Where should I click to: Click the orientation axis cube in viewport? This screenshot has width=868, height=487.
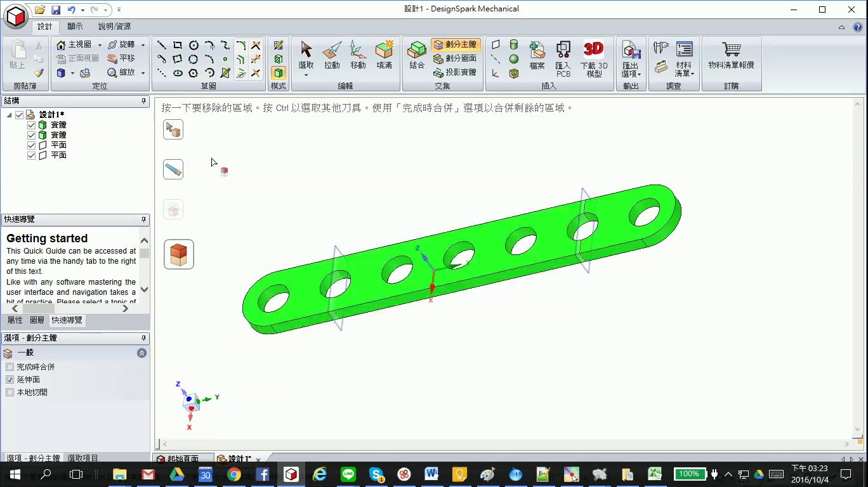pos(192,402)
